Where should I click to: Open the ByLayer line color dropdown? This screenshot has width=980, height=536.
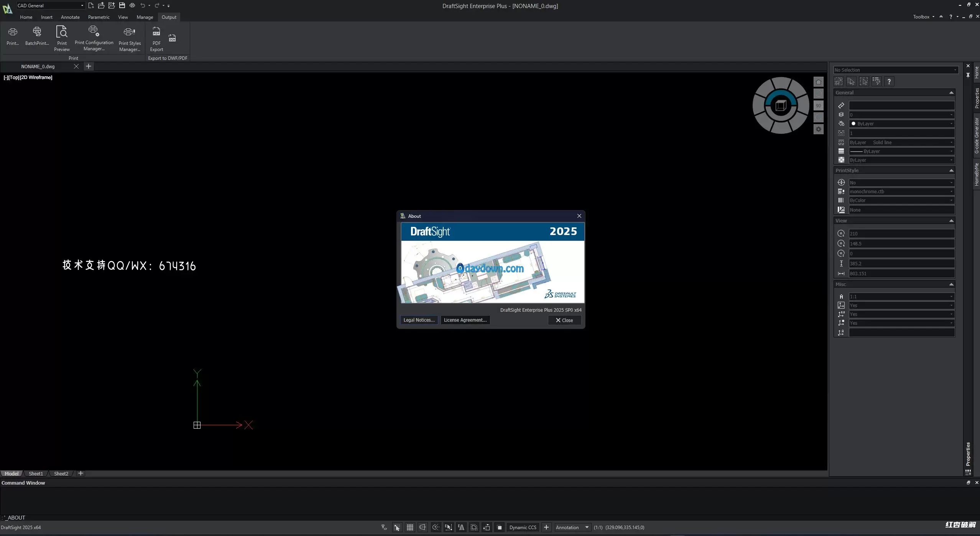[901, 123]
